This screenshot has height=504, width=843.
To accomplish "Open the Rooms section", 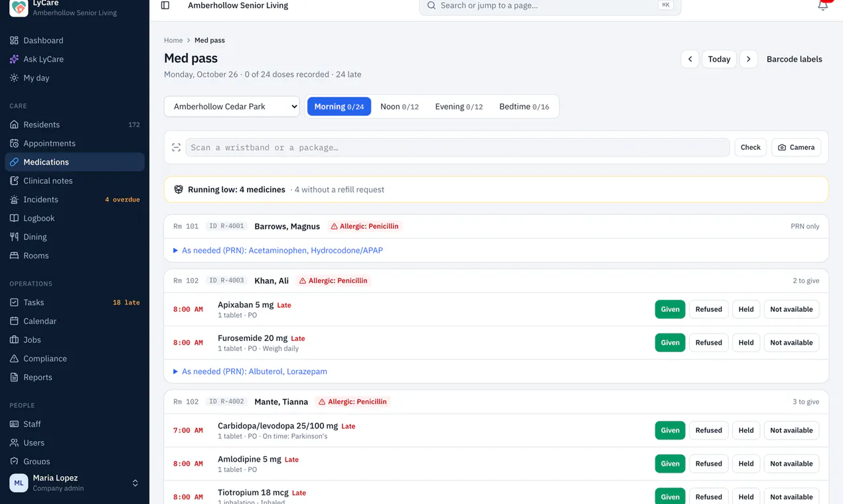I will (x=74, y=255).
